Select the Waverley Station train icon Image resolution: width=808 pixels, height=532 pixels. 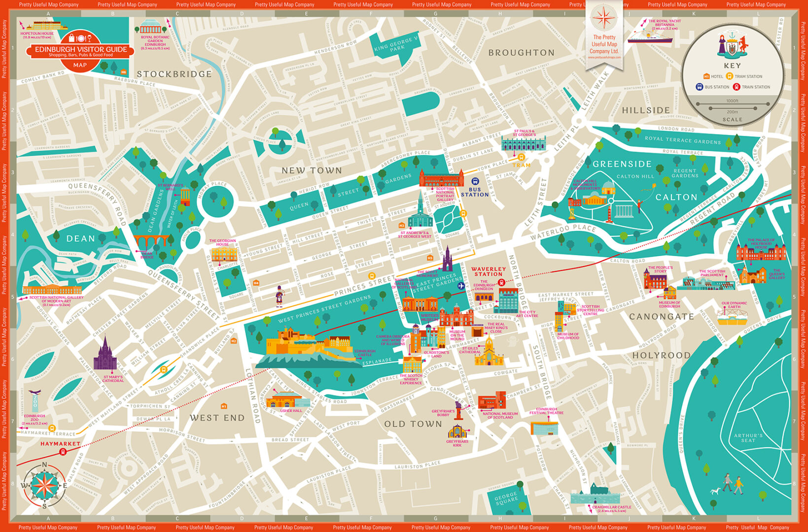point(501,282)
